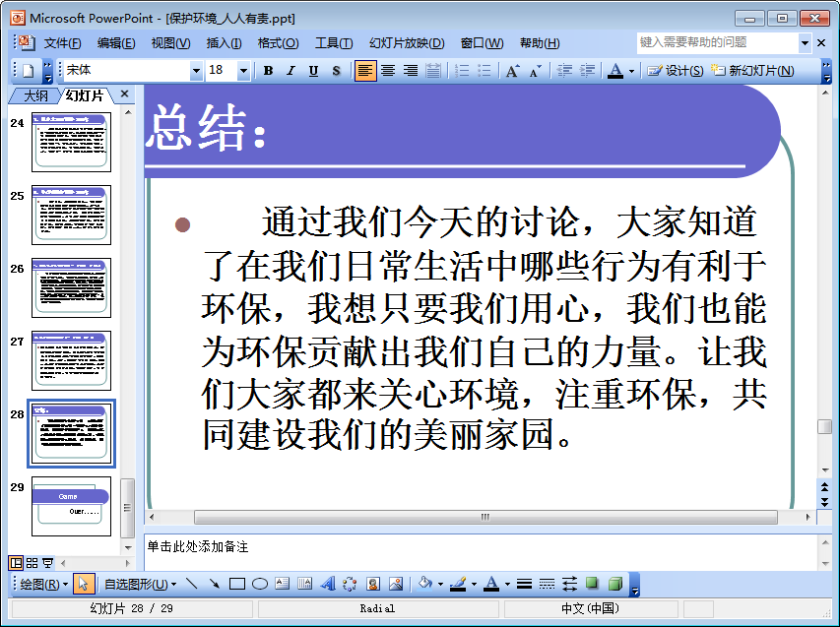Open the 视图 menu

171,43
